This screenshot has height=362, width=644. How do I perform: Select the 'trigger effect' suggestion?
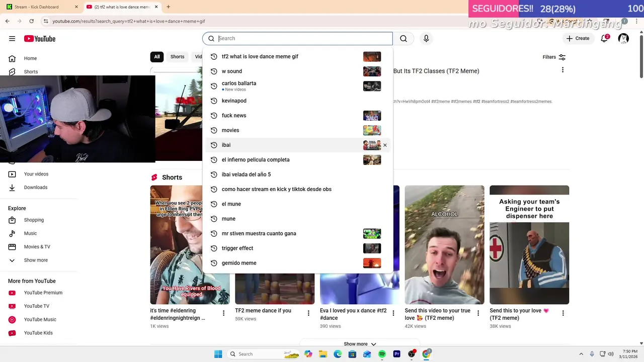(297, 248)
